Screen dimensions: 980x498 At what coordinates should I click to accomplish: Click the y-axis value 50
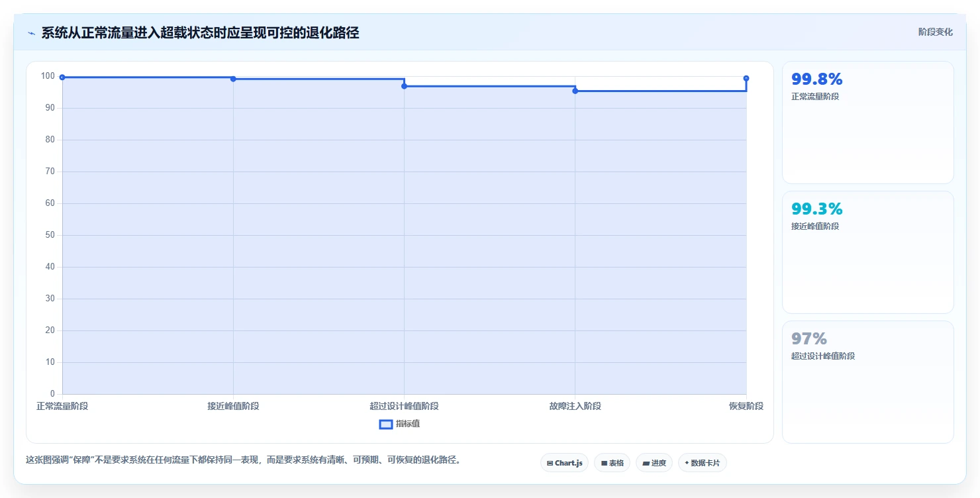coord(50,235)
